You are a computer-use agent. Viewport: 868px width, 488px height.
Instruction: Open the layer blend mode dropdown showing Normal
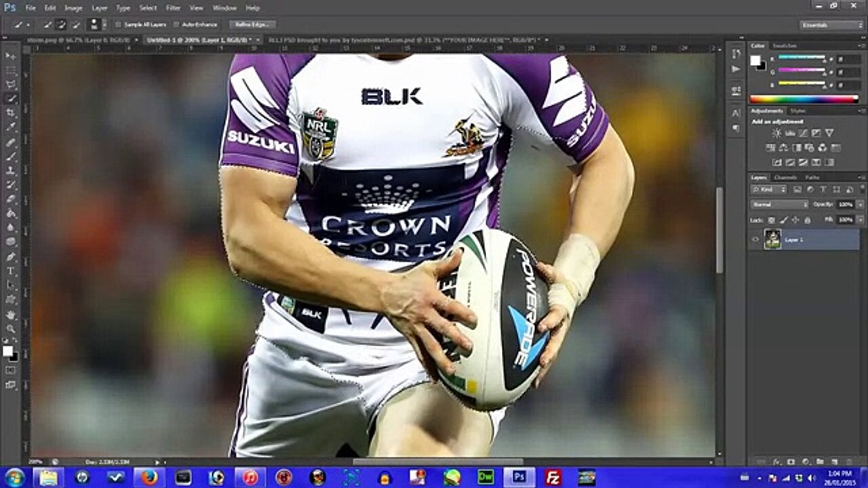click(x=779, y=204)
